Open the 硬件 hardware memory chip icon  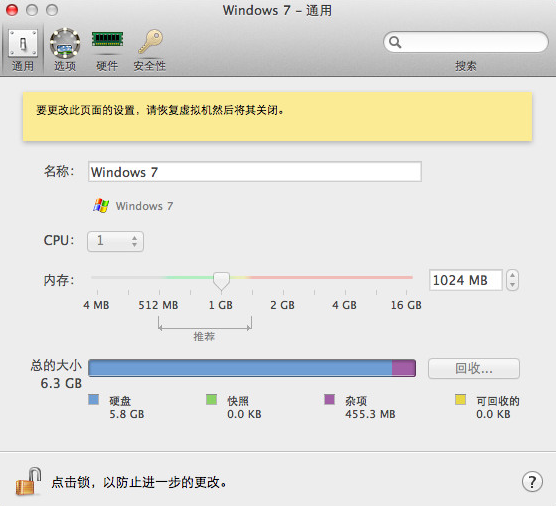[x=107, y=39]
